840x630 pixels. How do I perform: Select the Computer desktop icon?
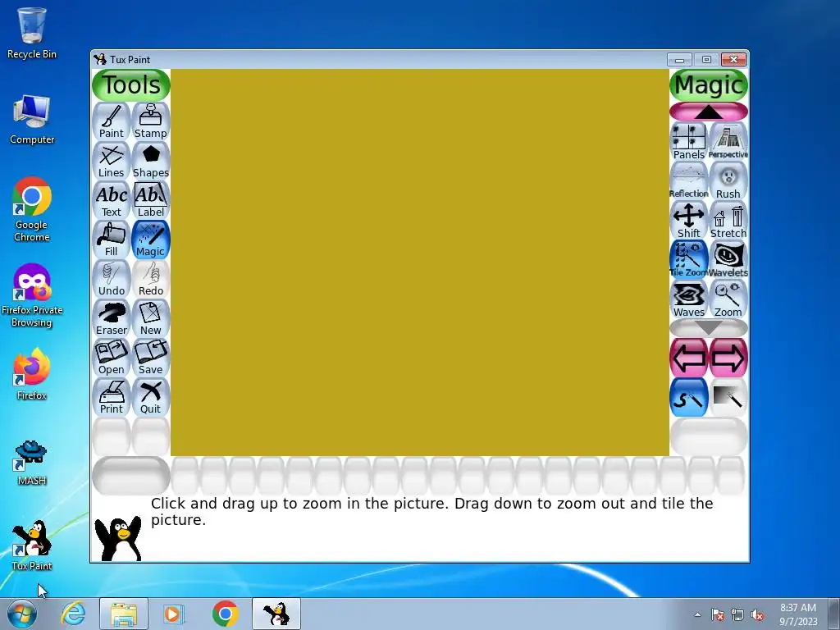[32, 119]
